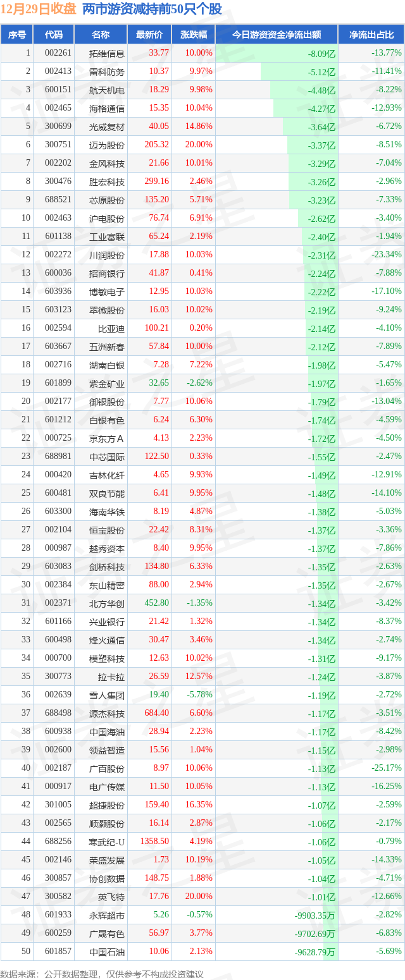Select stock name 领益智造
Screen dimensions: 405x980
coord(108,750)
